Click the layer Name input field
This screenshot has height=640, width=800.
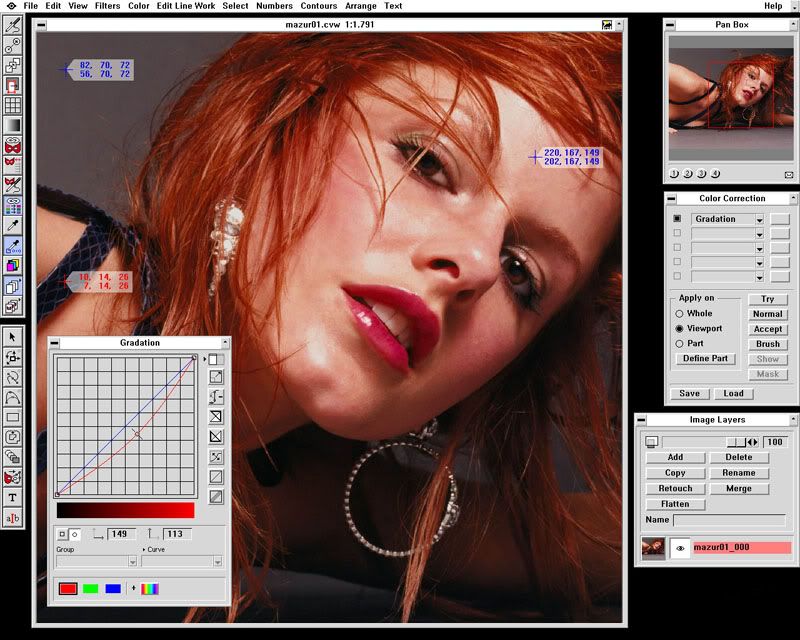click(729, 520)
